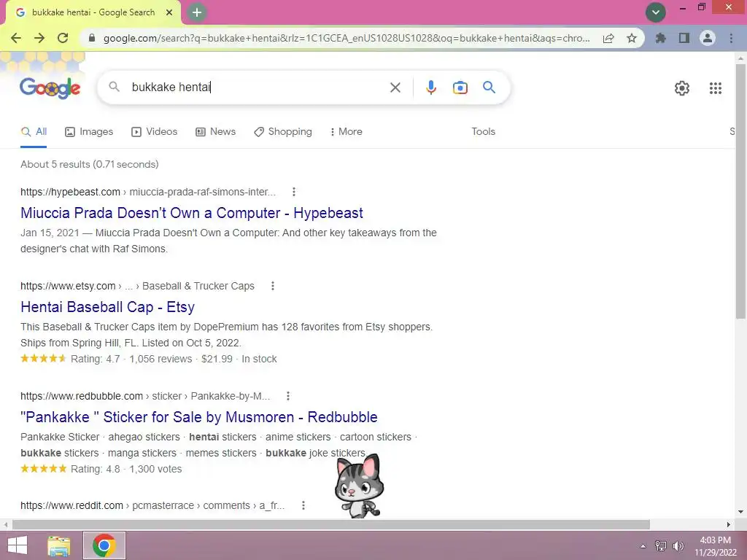Open reddit.com result options menu
This screenshot has width=747, height=560.
[x=303, y=506]
